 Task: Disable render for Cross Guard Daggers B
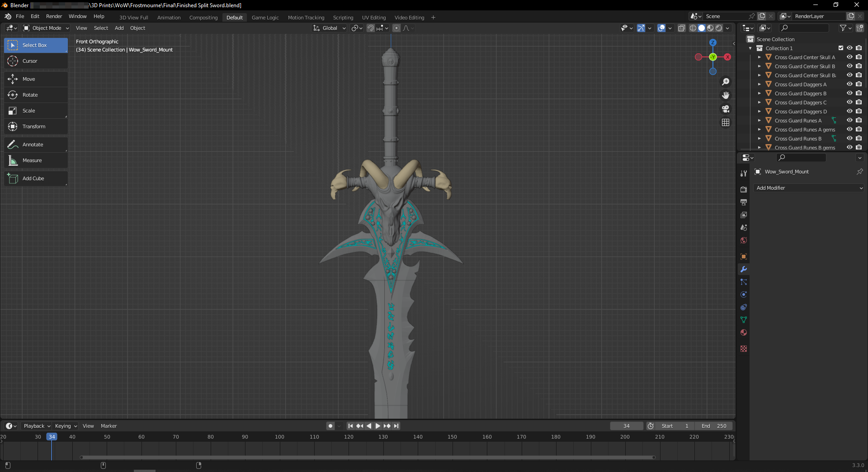coord(859,93)
